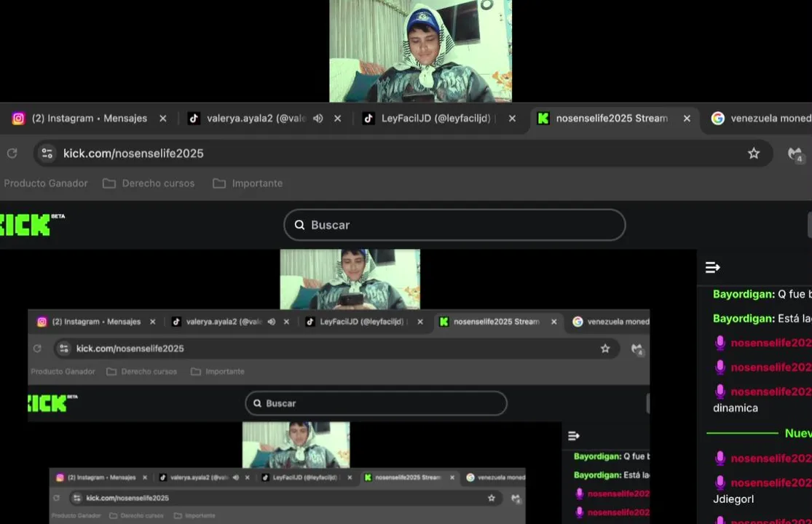The image size is (812, 524).
Task: Close nosenselife2025 Stream tab in mid-size nested browser
Action: click(x=554, y=322)
